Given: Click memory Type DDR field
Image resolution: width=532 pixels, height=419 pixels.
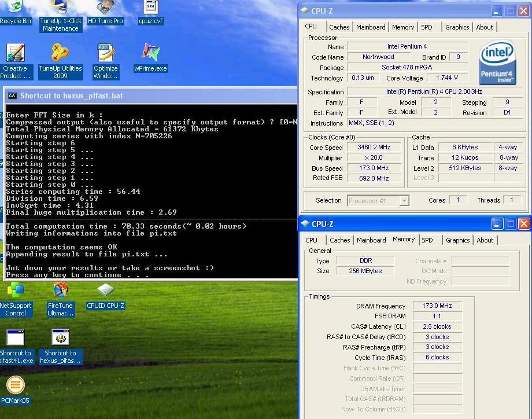Looking at the screenshot, I should (365, 260).
